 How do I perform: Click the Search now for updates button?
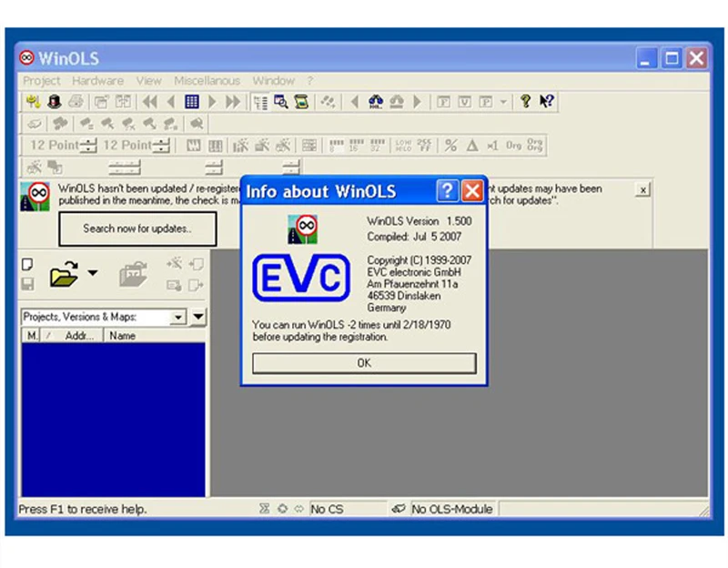point(137,228)
